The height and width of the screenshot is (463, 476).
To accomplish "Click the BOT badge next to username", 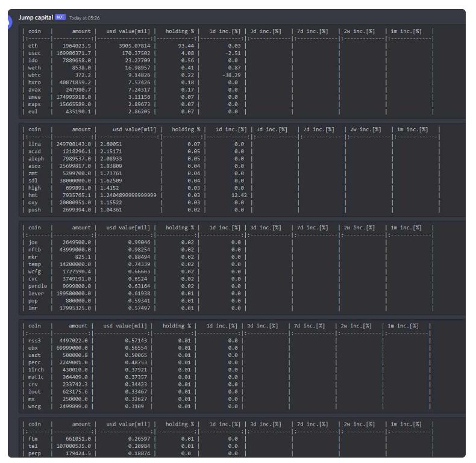I will [x=60, y=17].
